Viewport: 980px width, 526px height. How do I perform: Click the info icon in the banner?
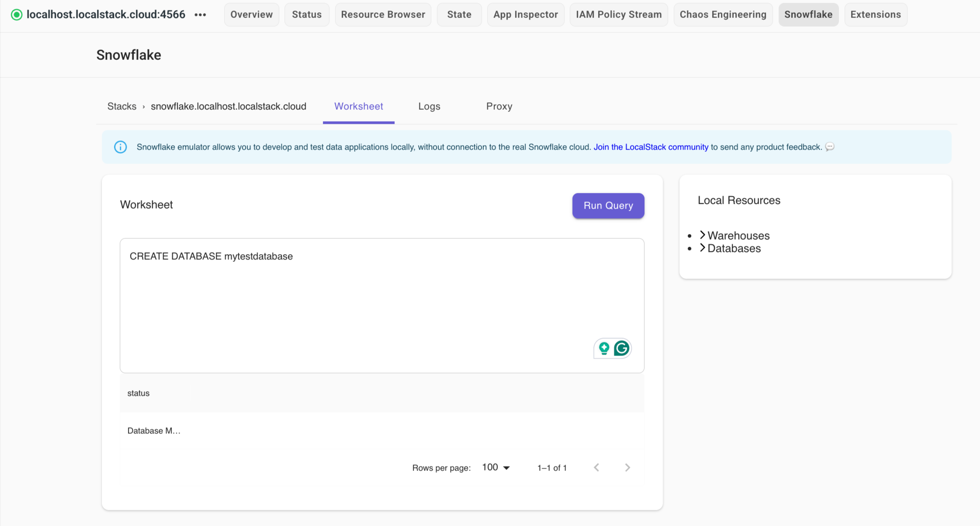pyautogui.click(x=121, y=147)
